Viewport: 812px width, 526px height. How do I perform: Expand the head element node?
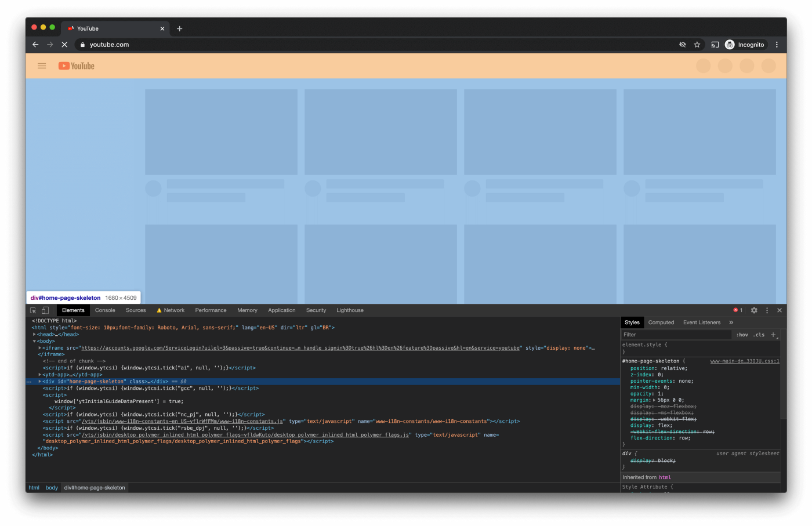34,335
